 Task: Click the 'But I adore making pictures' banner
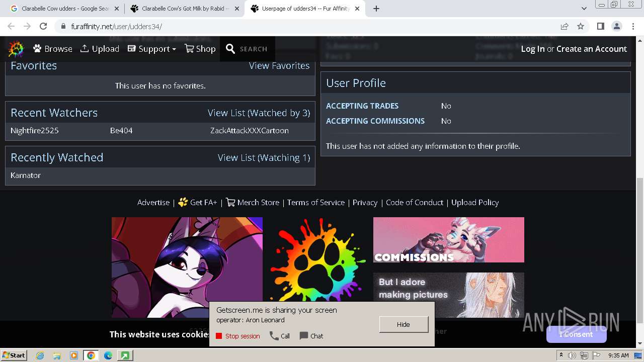click(449, 295)
